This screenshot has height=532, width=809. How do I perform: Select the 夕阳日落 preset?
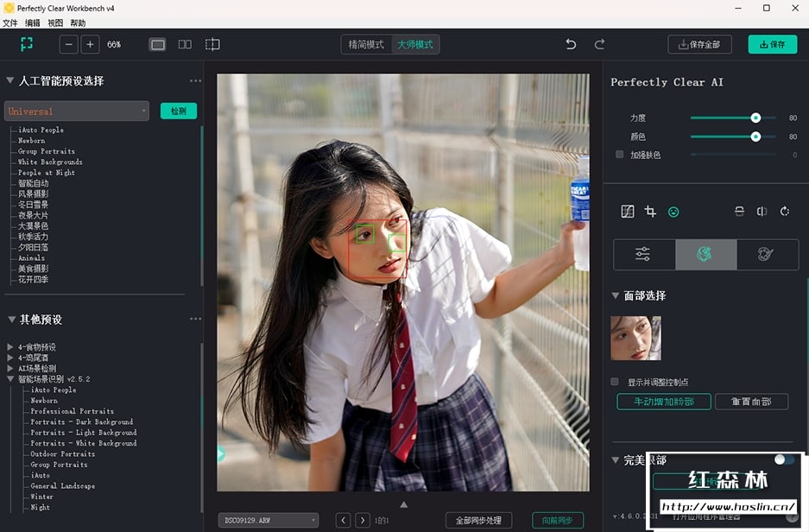33,247
